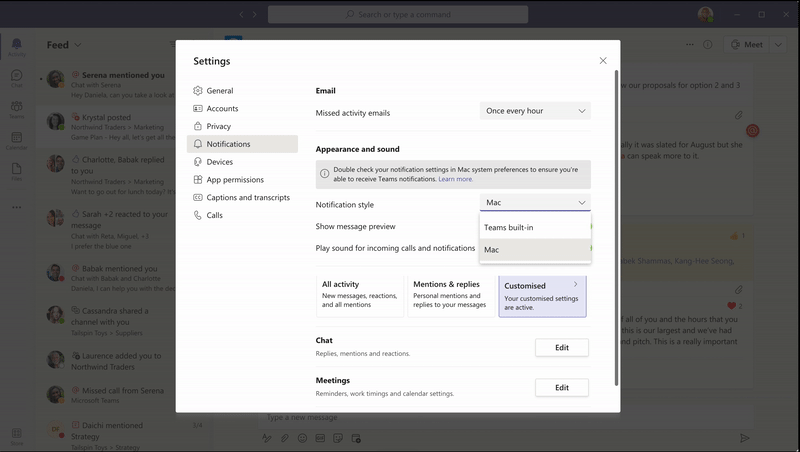Open Files in the left rail
Screen dimensions: 800x452
click(16, 171)
